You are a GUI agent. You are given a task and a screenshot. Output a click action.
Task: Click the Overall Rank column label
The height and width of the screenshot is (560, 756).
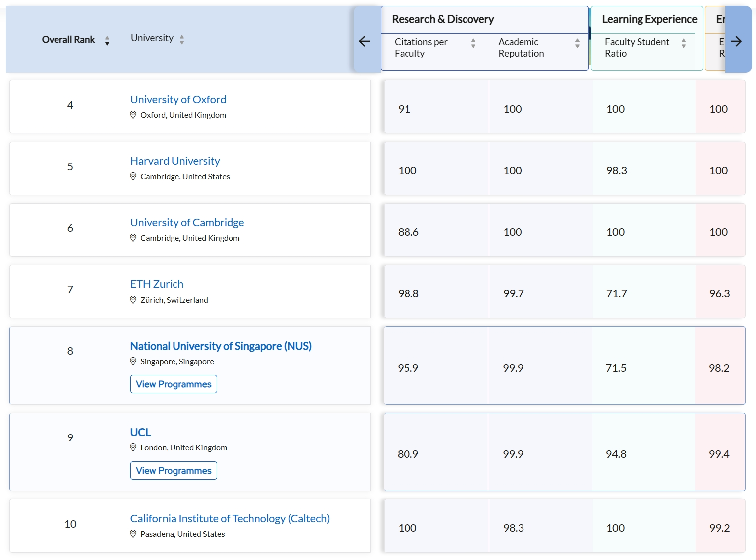[68, 40]
